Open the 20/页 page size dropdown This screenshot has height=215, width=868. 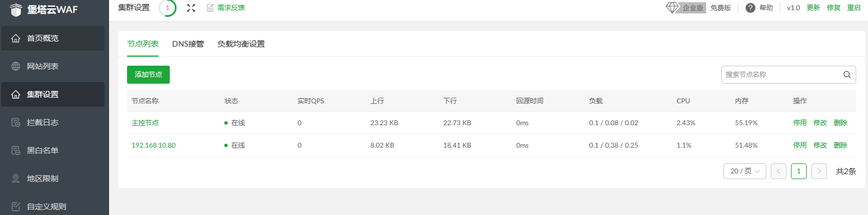[x=745, y=171]
